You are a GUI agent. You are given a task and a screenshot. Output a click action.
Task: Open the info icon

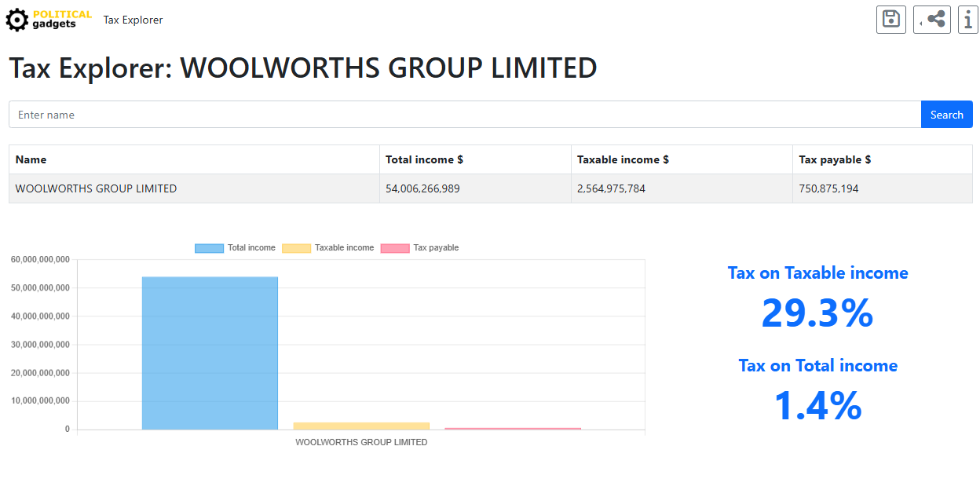coord(968,19)
